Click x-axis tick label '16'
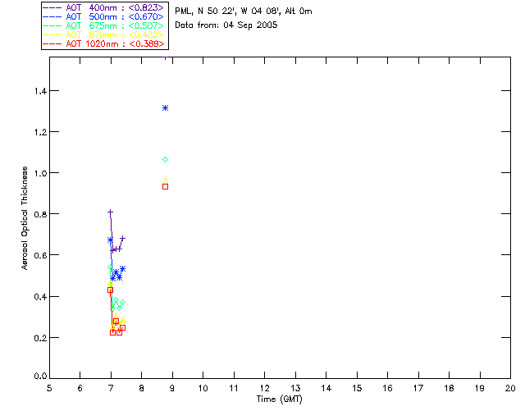This screenshot has height=420, width=525. pyautogui.click(x=387, y=389)
